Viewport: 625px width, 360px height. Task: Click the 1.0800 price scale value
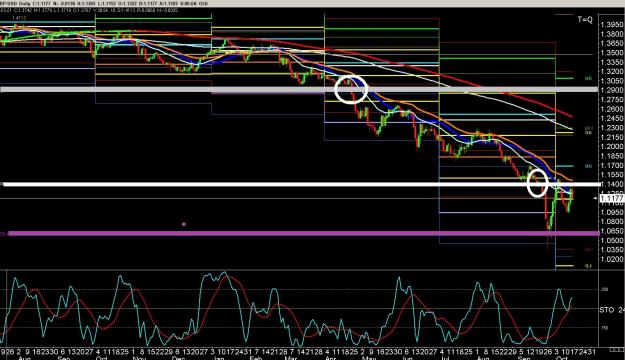(x=612, y=222)
